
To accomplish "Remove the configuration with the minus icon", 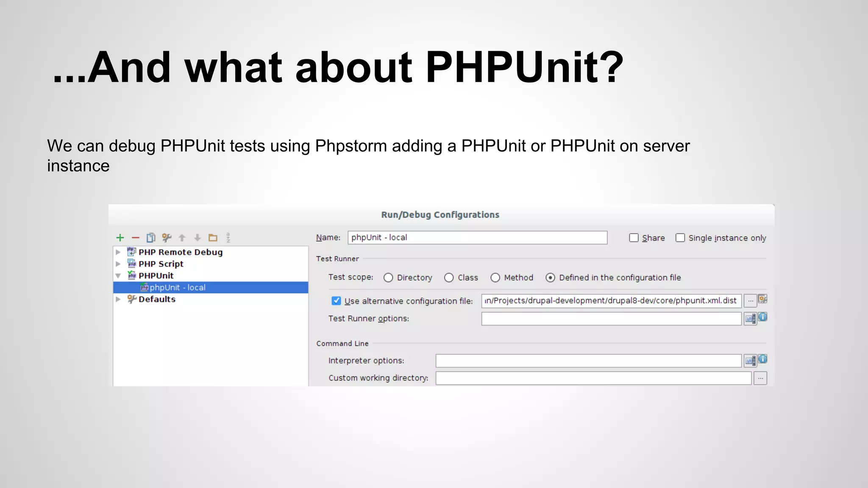I will (135, 238).
